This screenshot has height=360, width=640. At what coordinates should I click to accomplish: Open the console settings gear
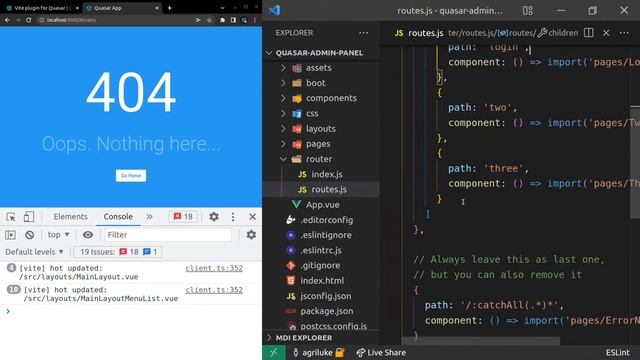(x=251, y=235)
